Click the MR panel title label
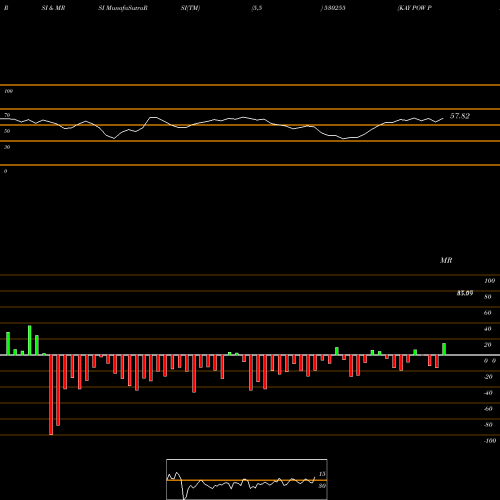 click(446, 260)
